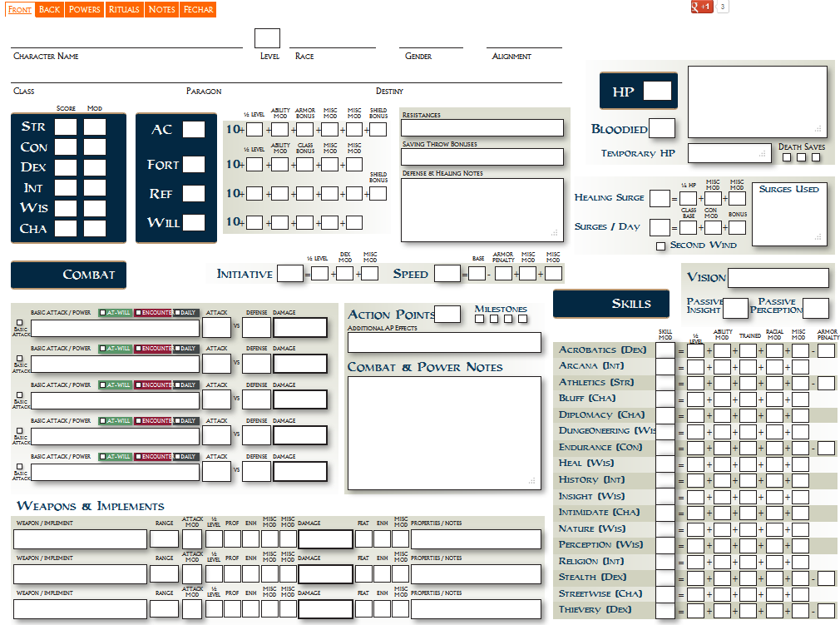Select the Vision text field
Image resolution: width=840 pixels, height=625 pixels.
778,278
